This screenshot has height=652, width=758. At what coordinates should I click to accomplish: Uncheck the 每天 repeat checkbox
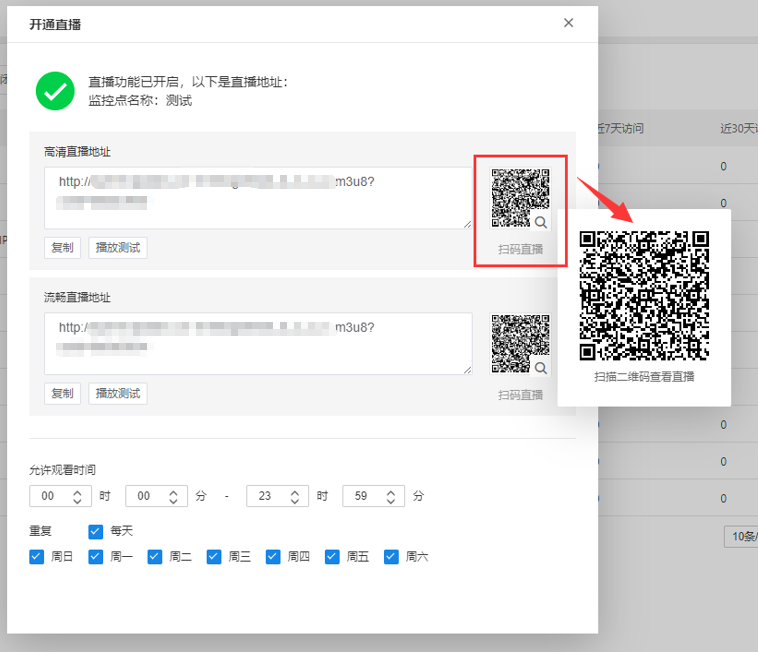tap(96, 532)
